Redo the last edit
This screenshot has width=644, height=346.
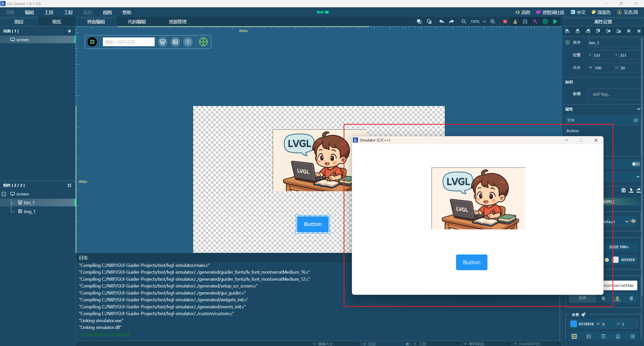point(452,22)
